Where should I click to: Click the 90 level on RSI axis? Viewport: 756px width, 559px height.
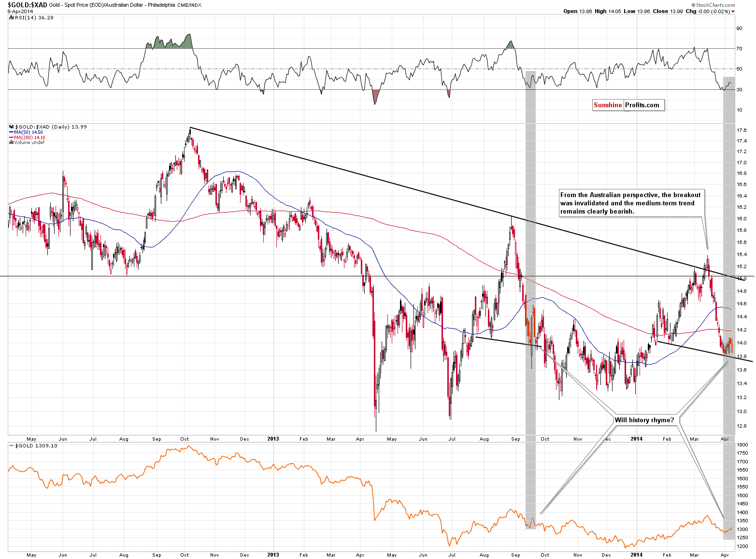pos(739,29)
